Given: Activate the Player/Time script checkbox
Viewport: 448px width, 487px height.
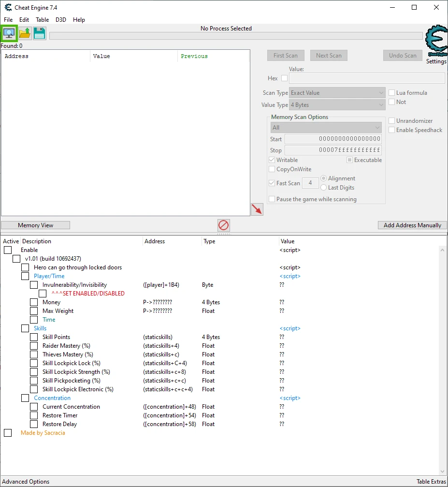Looking at the screenshot, I should point(25,276).
